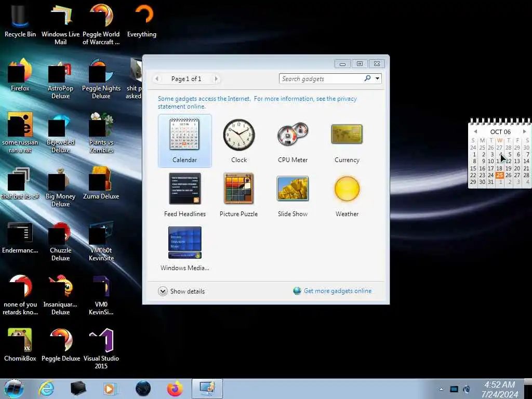Open the Endermanc... desktop icon
This screenshot has height=399, width=532.
pos(20,237)
